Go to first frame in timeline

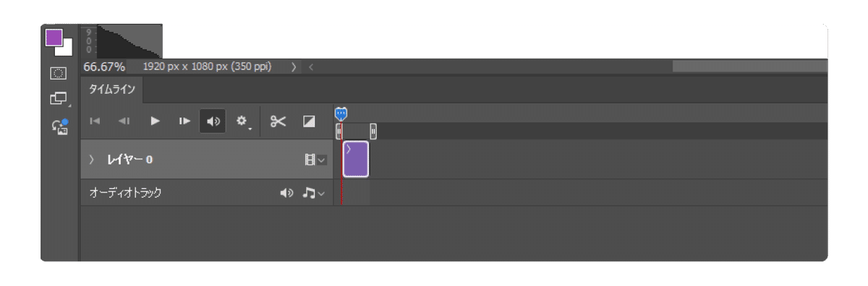(95, 122)
